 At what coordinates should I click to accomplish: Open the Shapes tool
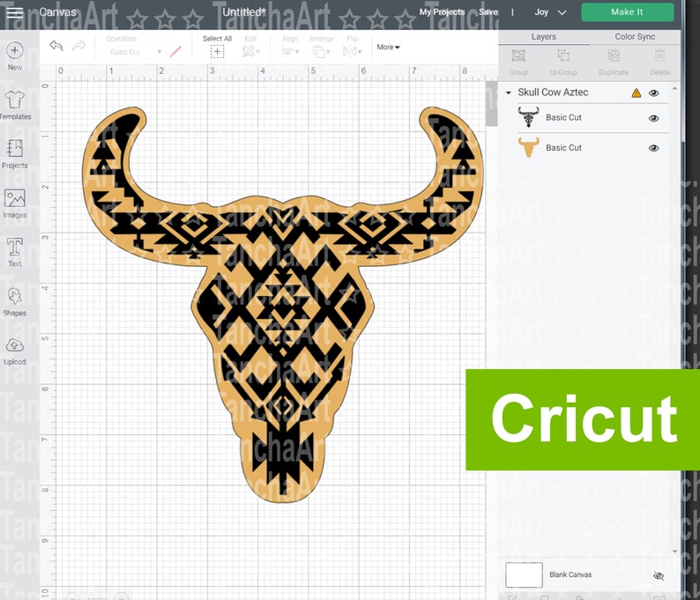coord(15,301)
